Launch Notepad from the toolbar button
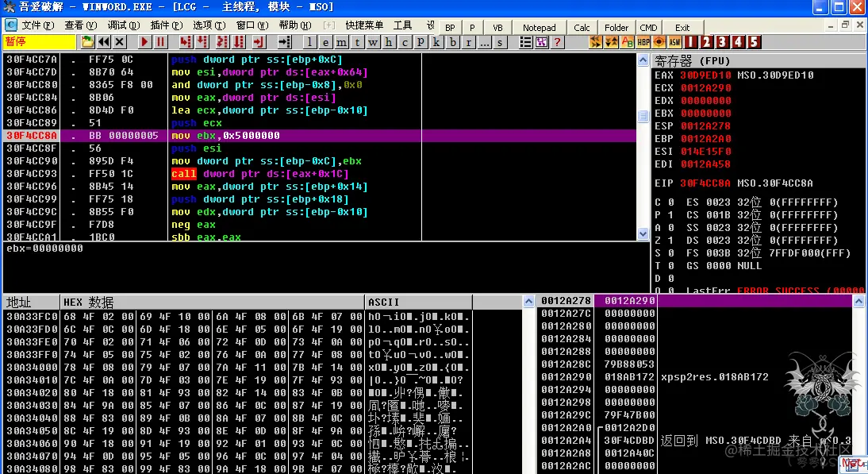The width and height of the screenshot is (868, 474). coord(540,28)
